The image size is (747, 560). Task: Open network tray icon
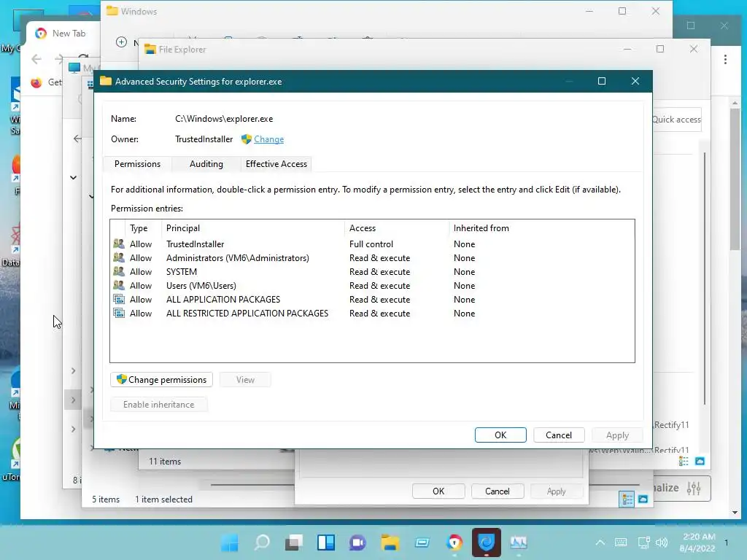pyautogui.click(x=643, y=542)
